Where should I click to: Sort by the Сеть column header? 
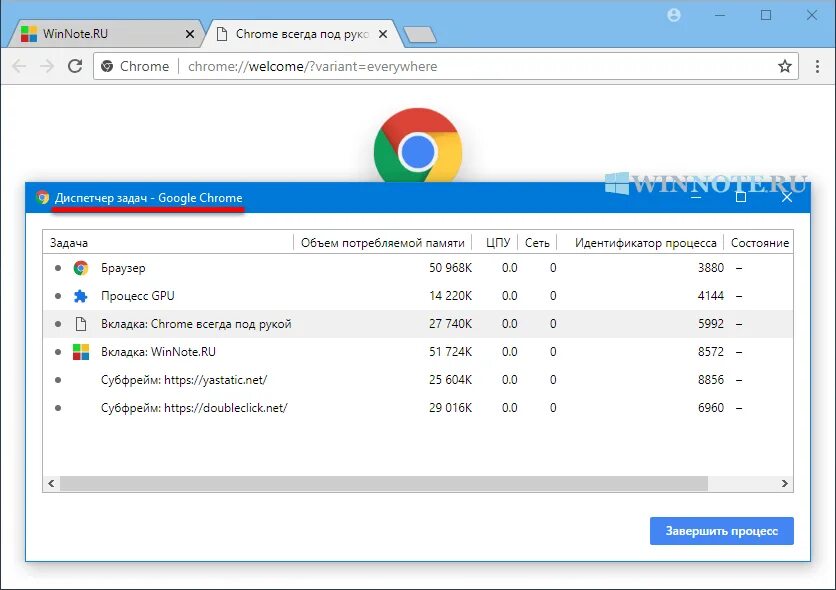click(537, 243)
